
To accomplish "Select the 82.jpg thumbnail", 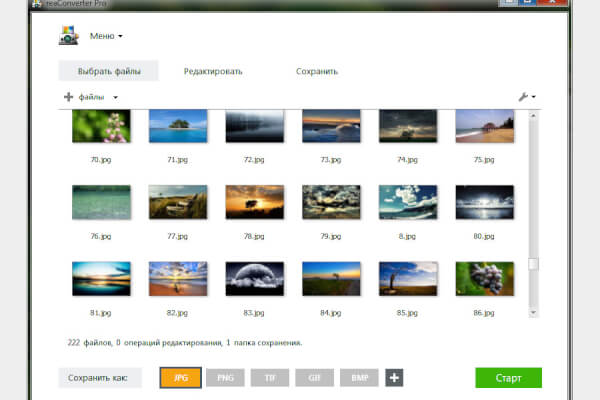I will tap(178, 279).
